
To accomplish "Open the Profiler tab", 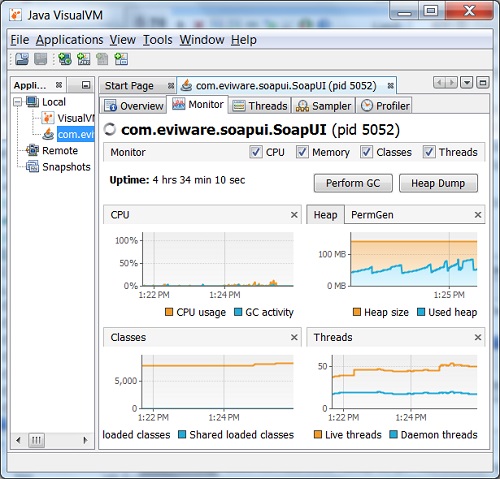I will [x=385, y=106].
